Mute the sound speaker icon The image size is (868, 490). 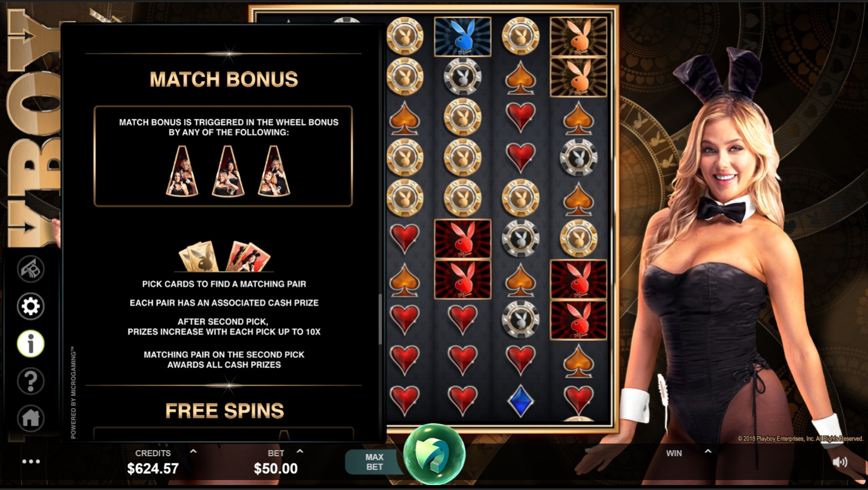click(x=840, y=461)
